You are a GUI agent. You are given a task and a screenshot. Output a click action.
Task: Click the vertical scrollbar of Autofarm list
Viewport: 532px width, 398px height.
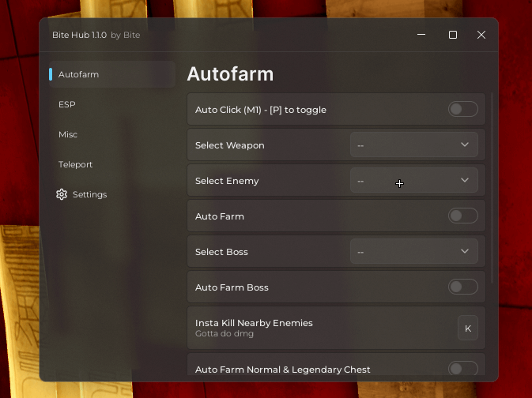(x=492, y=188)
